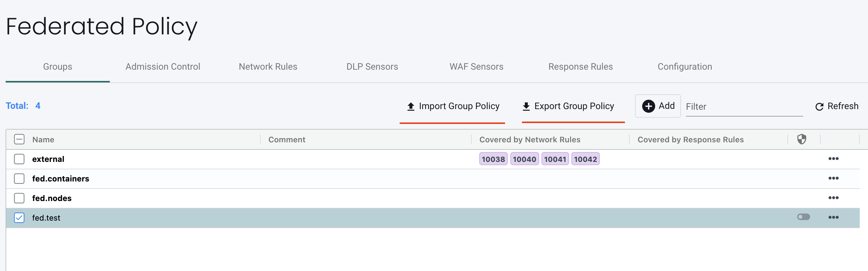The height and width of the screenshot is (271, 868).
Task: Open the WAF Sensors tab
Action: (x=476, y=66)
